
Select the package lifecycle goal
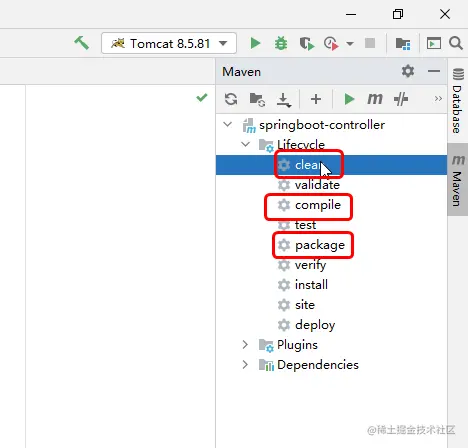point(320,245)
